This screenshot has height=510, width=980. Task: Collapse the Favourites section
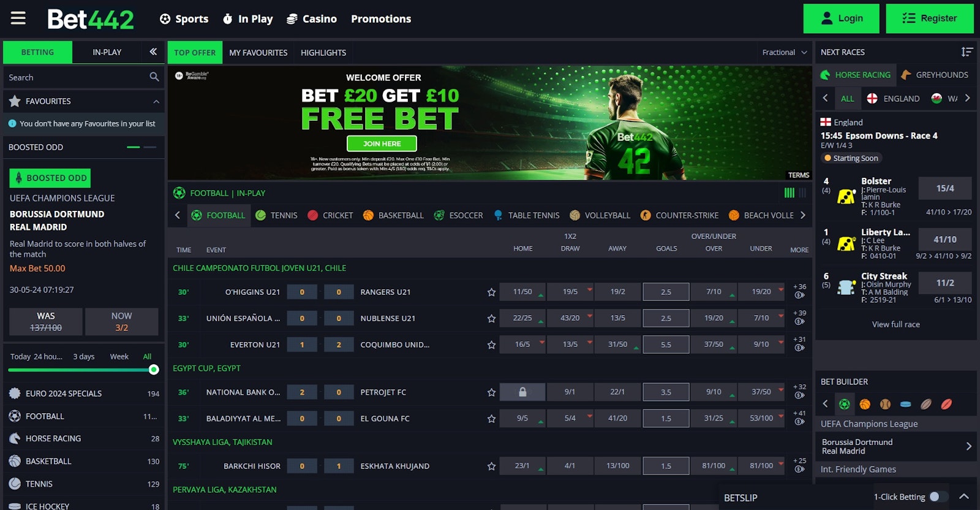click(156, 101)
